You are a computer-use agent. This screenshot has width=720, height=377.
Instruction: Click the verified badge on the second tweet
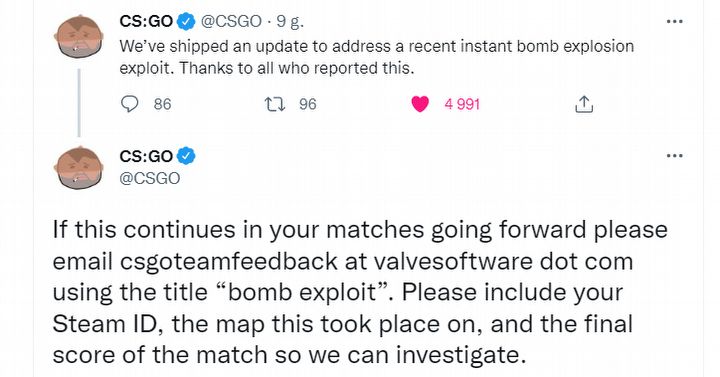pos(186,156)
